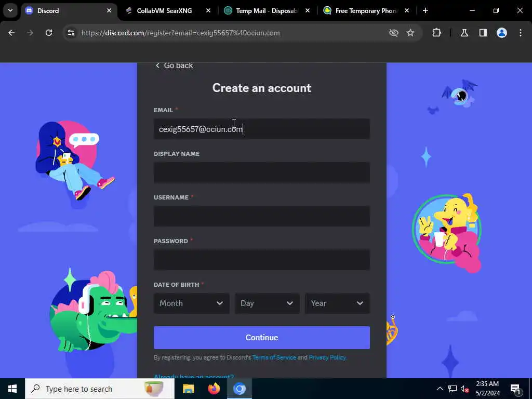Open the Chrome Labs flask icon
532x399 pixels.
click(x=464, y=33)
